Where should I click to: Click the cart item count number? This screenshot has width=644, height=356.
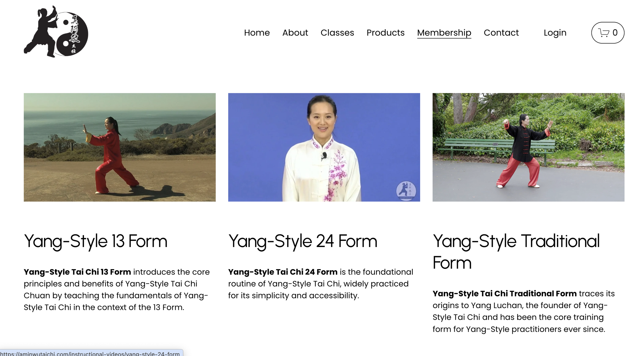coord(615,33)
